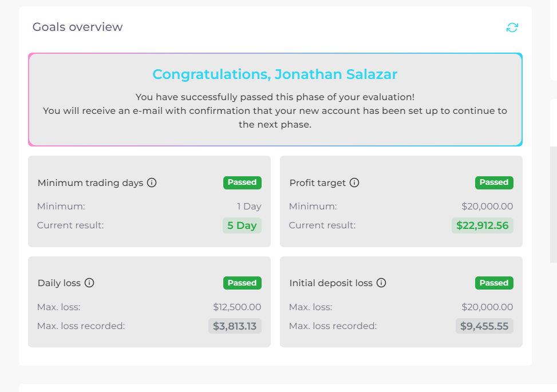Click the Goals overview heading
Image resolution: width=557 pixels, height=392 pixels.
[77, 27]
